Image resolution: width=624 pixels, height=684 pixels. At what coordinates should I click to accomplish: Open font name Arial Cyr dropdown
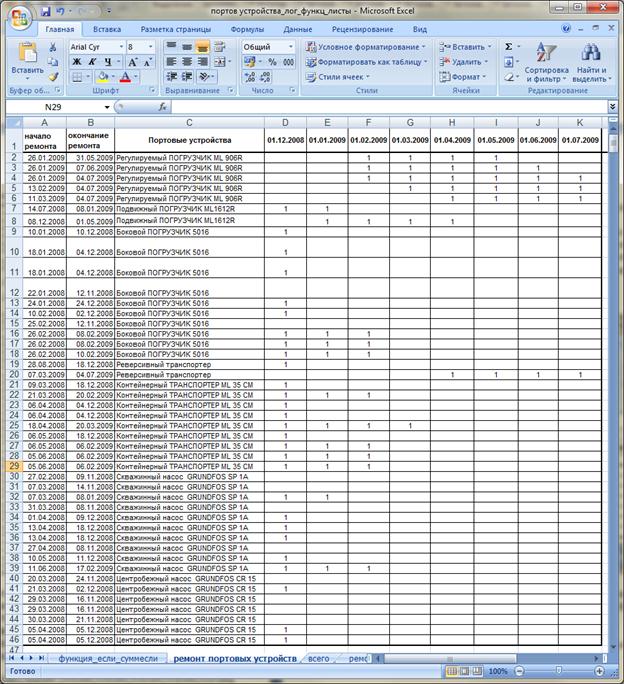121,47
